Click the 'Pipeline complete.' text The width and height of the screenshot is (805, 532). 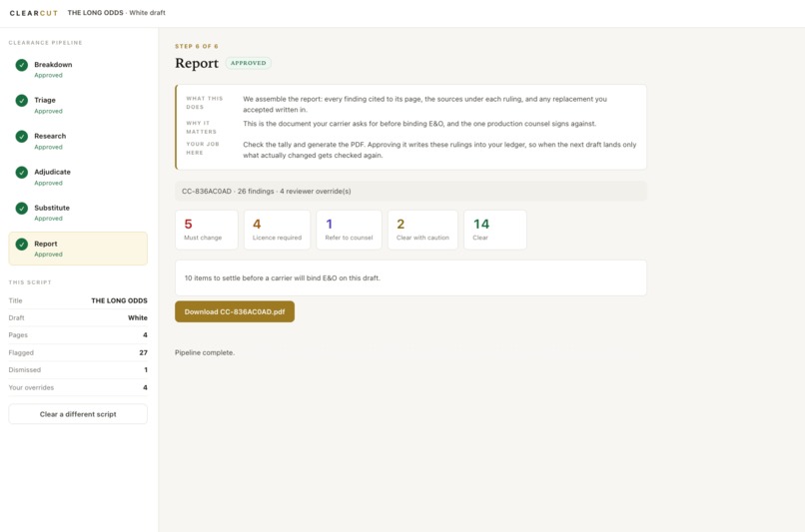click(x=205, y=352)
